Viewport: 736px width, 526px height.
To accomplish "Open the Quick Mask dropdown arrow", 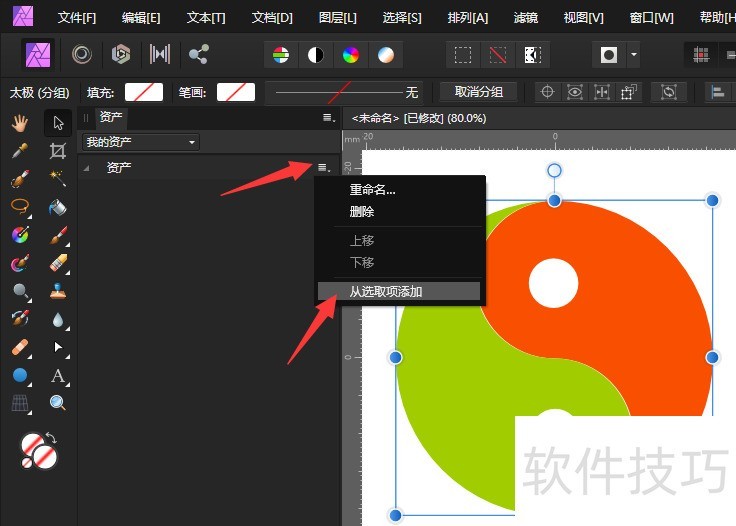I will (633, 54).
